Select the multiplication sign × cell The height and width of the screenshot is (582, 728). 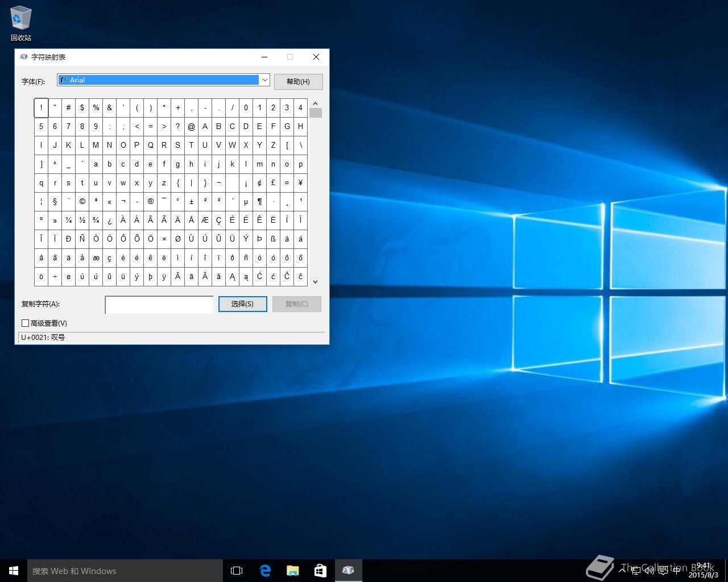164,239
